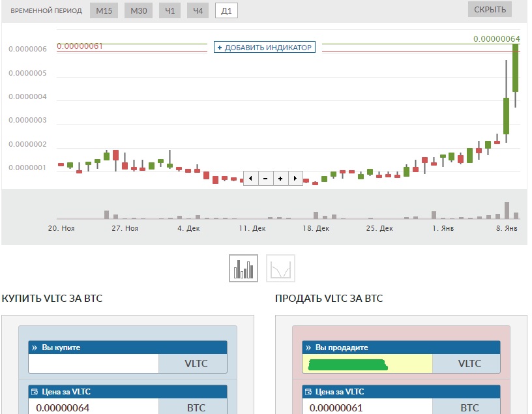Select the М30 time period

[x=138, y=11]
